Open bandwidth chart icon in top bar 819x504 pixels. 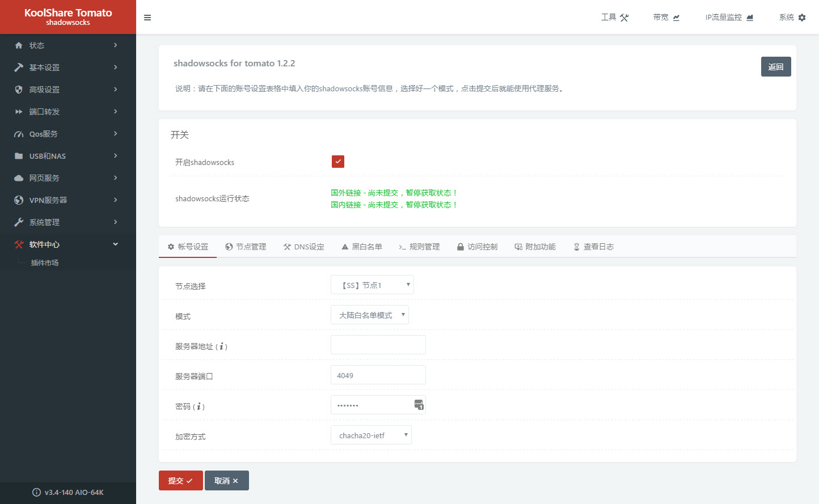click(676, 18)
